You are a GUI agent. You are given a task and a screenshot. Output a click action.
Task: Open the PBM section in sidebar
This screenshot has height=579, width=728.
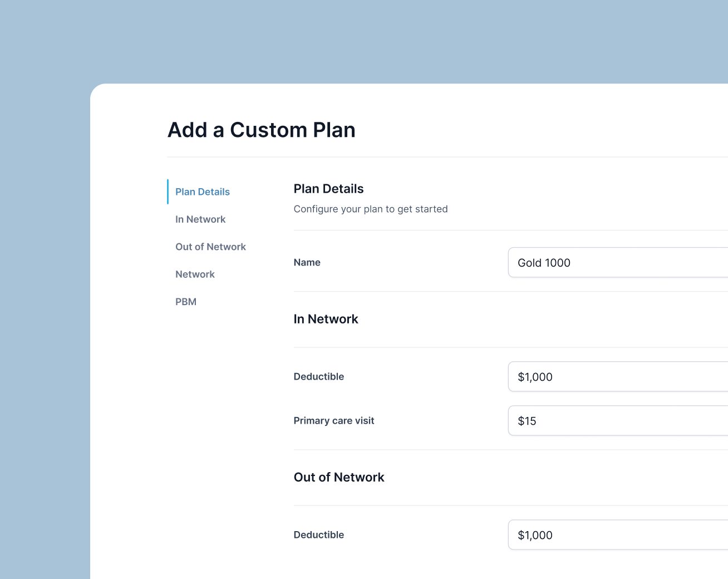click(186, 302)
